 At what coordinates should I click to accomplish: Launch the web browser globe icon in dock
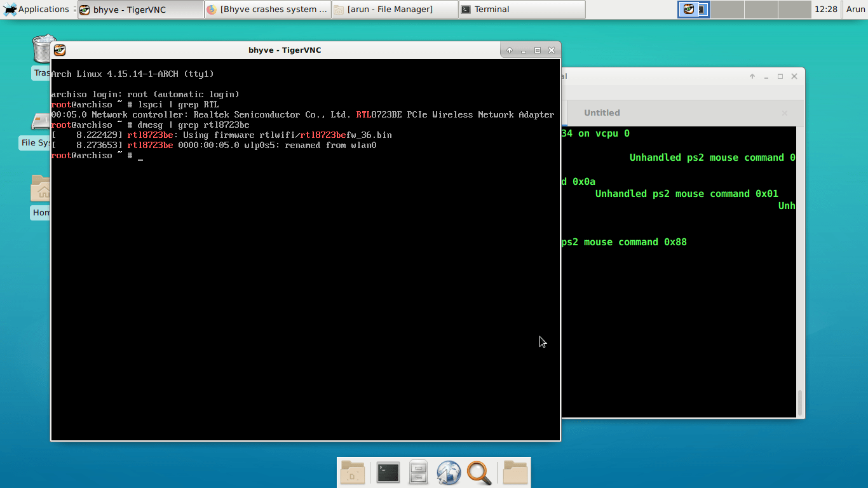(x=449, y=472)
